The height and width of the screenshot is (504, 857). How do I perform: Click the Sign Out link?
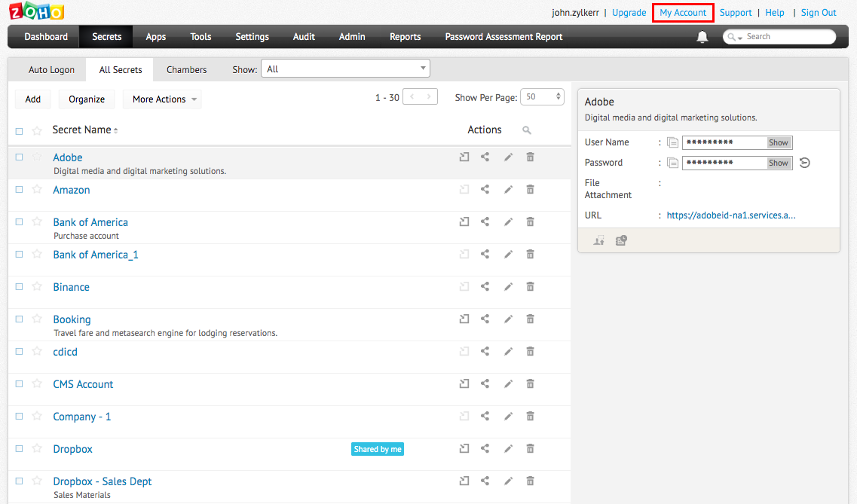click(x=819, y=13)
